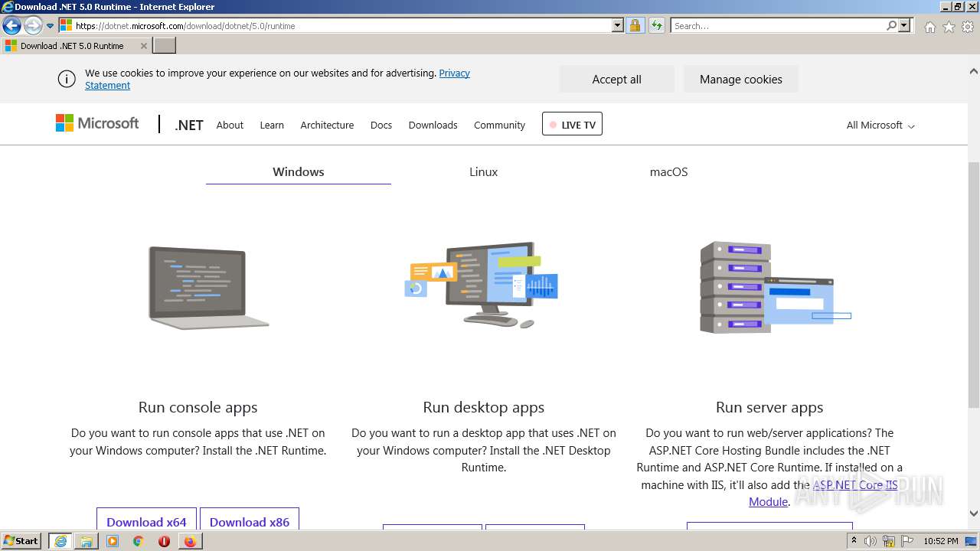Open the Chrome taskbar icon
Viewport: 980px width, 551px height.
click(138, 541)
